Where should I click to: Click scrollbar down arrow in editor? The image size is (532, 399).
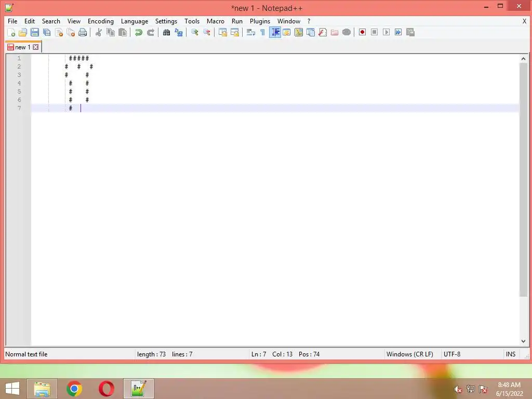click(x=523, y=341)
